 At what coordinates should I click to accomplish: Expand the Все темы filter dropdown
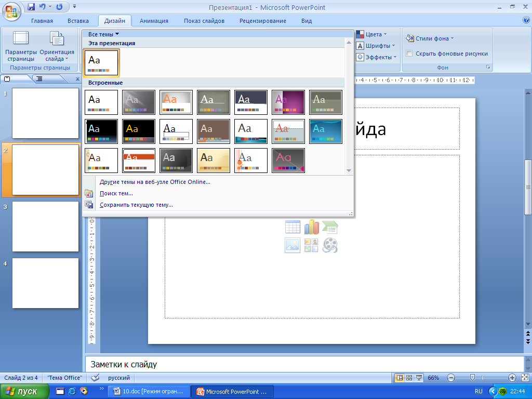tap(103, 34)
